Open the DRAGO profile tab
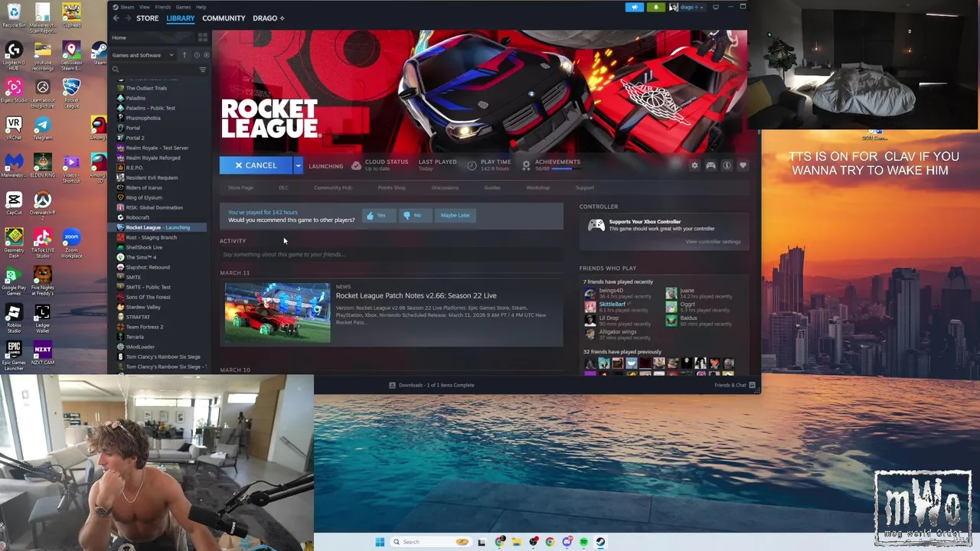 click(268, 18)
